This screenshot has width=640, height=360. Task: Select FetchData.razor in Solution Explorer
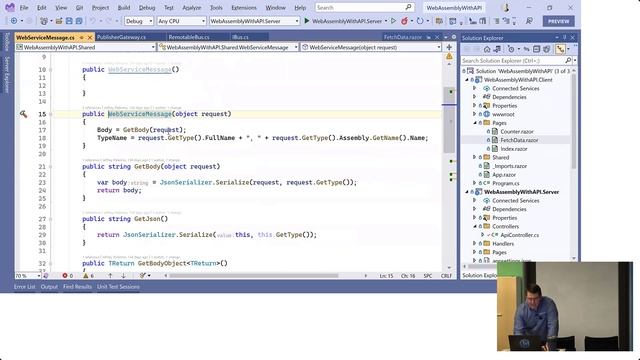(x=519, y=140)
